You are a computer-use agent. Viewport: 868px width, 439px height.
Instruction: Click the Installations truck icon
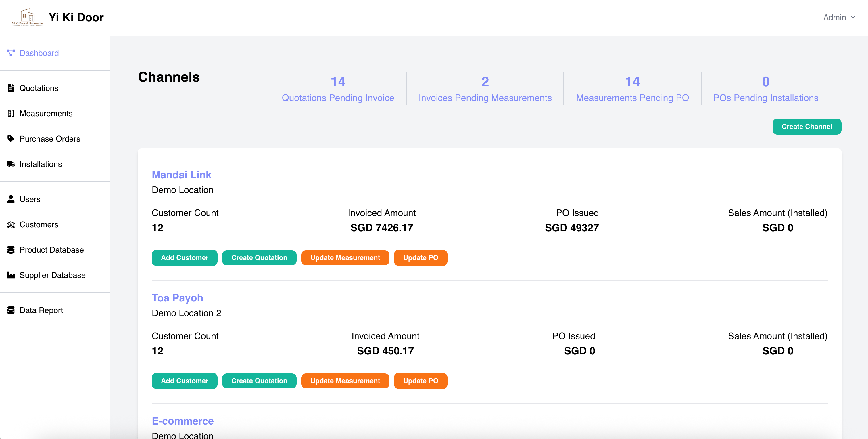pos(11,164)
